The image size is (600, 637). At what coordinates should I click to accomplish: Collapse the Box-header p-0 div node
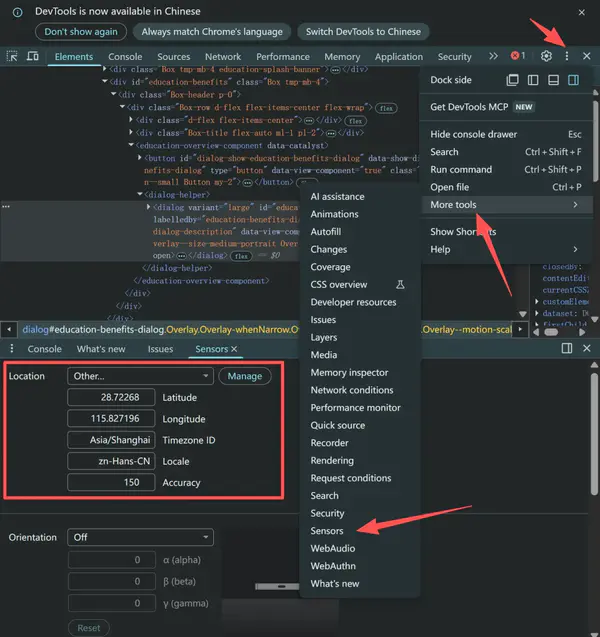(x=114, y=94)
